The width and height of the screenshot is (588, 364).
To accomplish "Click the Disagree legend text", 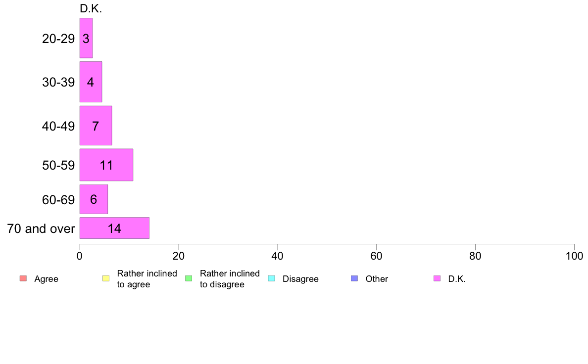I will (300, 279).
